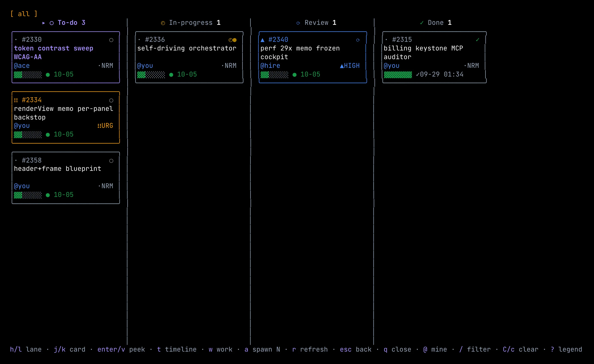The width and height of the screenshot is (594, 364).
Task: Click the Done lane checkmark icon
Action: coord(422,23)
